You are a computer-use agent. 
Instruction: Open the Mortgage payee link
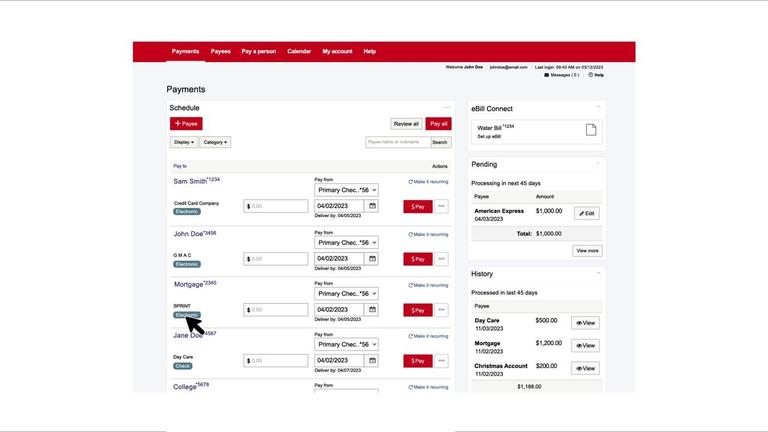coord(195,284)
